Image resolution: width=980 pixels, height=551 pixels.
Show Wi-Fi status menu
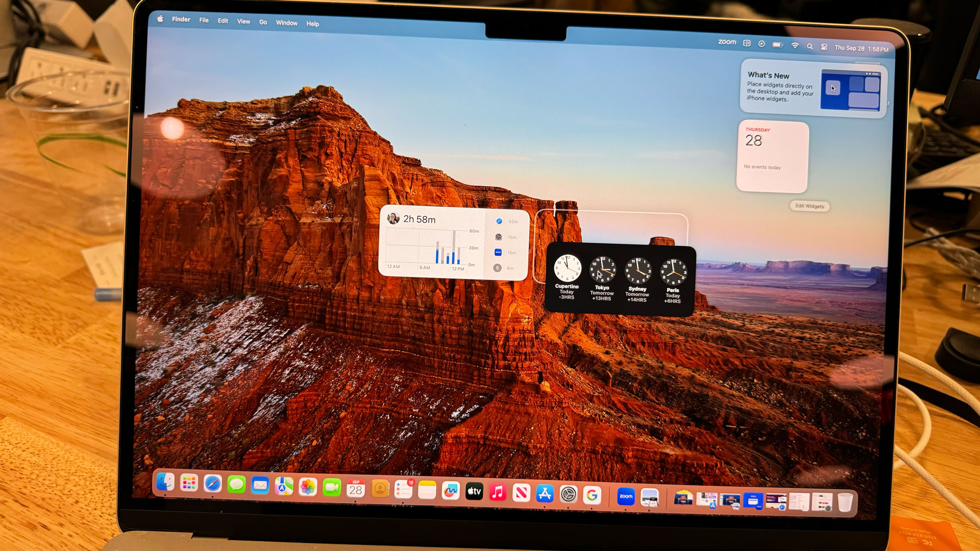(795, 45)
